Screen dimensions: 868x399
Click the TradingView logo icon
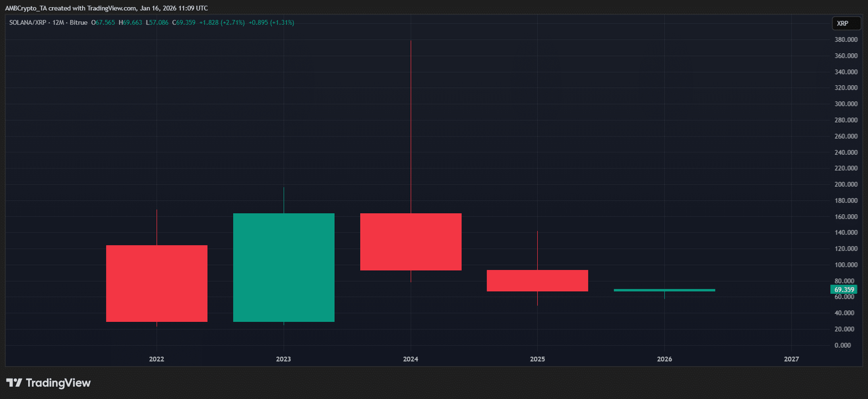point(14,383)
